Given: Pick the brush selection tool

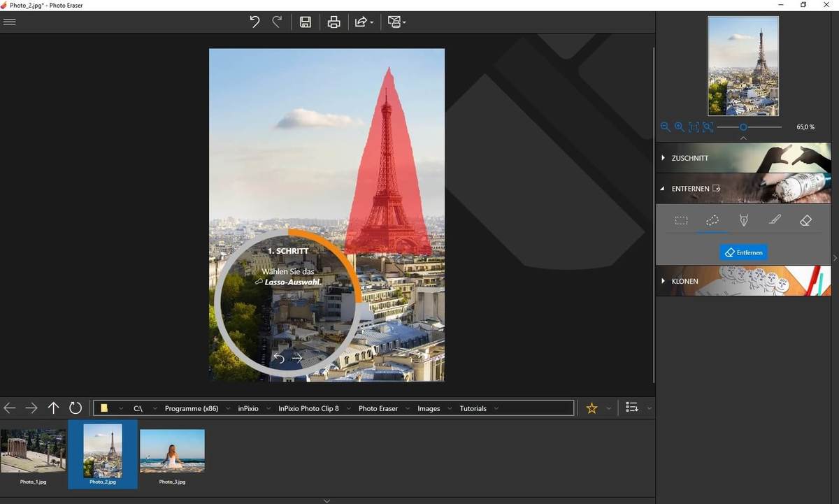Looking at the screenshot, I should click(774, 220).
